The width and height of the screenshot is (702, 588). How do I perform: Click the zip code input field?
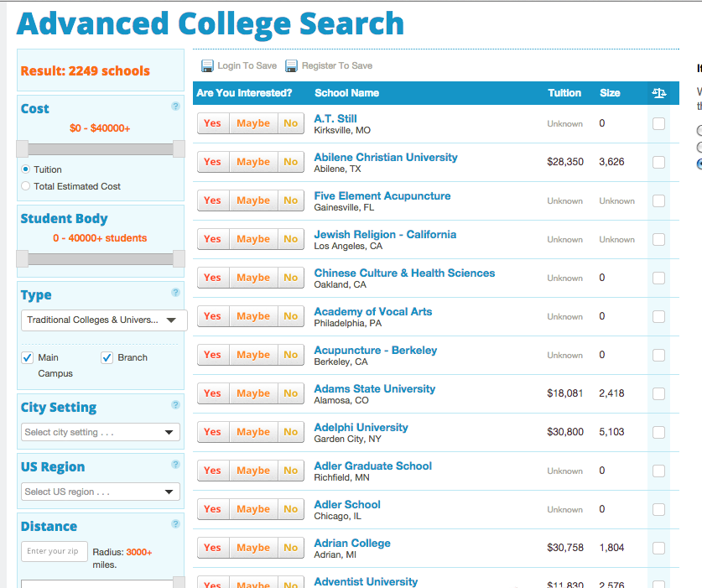tap(54, 553)
